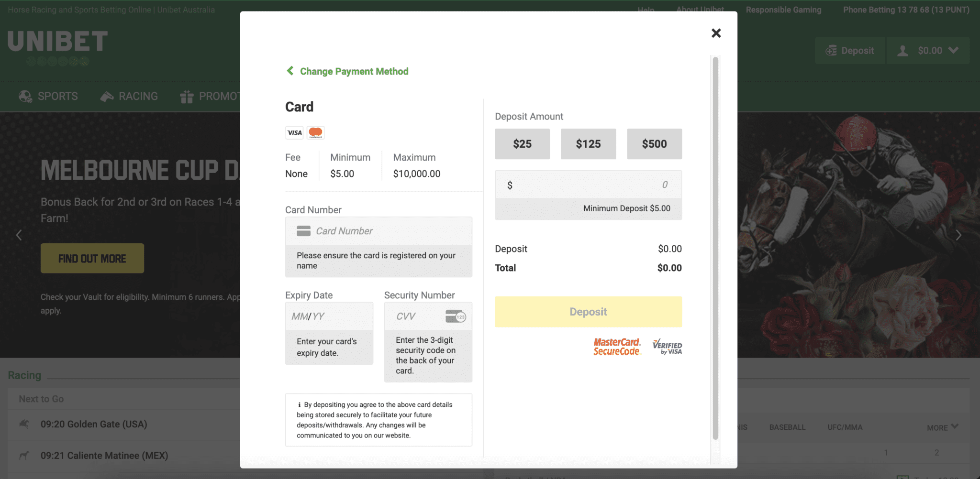
Task: Close the deposit dialog with the X
Action: (x=716, y=33)
